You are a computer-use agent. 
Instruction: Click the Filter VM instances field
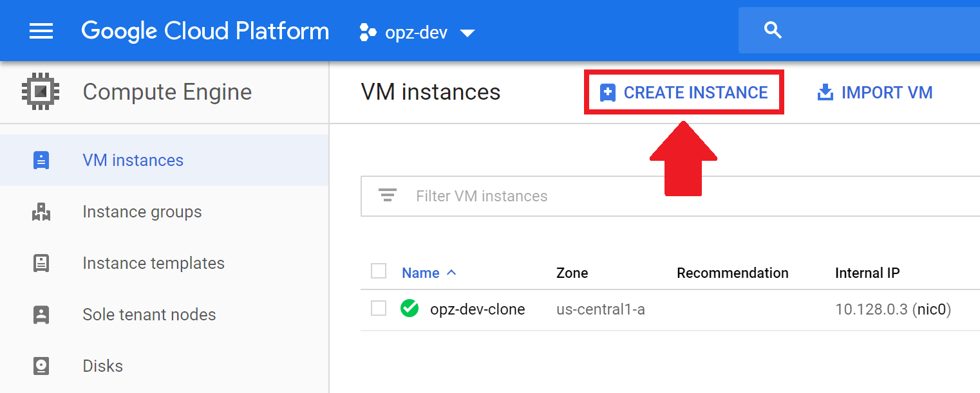670,196
